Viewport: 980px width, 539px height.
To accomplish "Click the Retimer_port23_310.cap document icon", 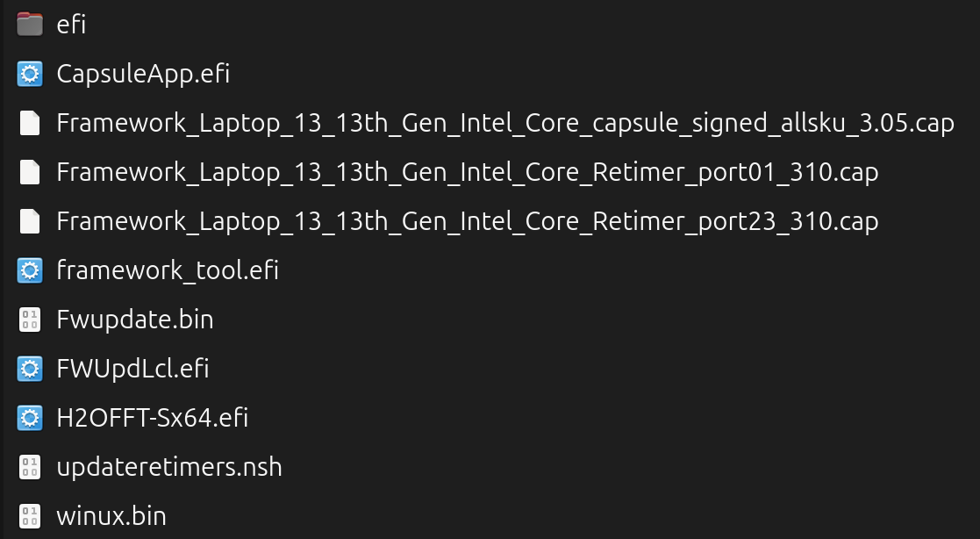I will tap(30, 221).
